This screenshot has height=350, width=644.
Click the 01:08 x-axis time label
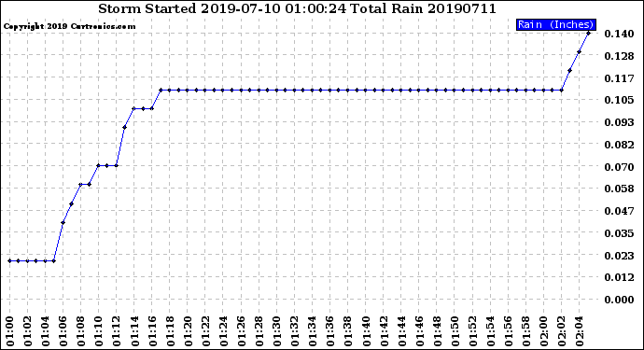pyautogui.click(x=81, y=331)
